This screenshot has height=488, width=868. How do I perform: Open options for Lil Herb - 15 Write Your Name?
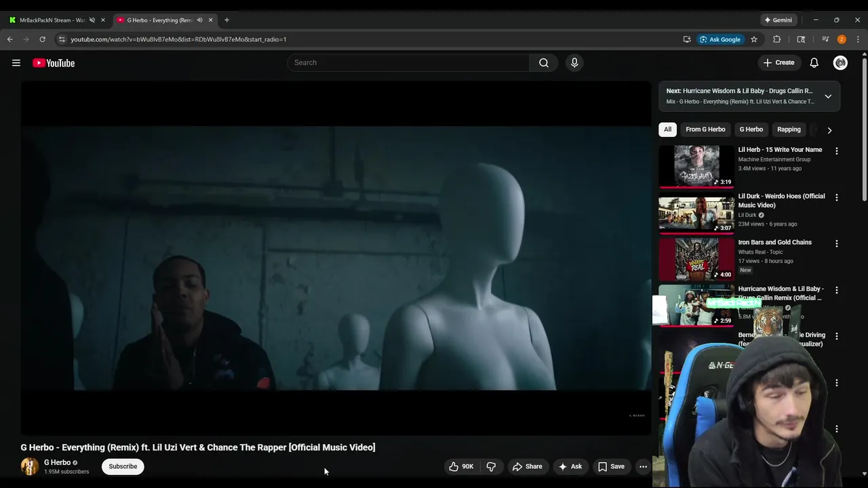pos(836,151)
